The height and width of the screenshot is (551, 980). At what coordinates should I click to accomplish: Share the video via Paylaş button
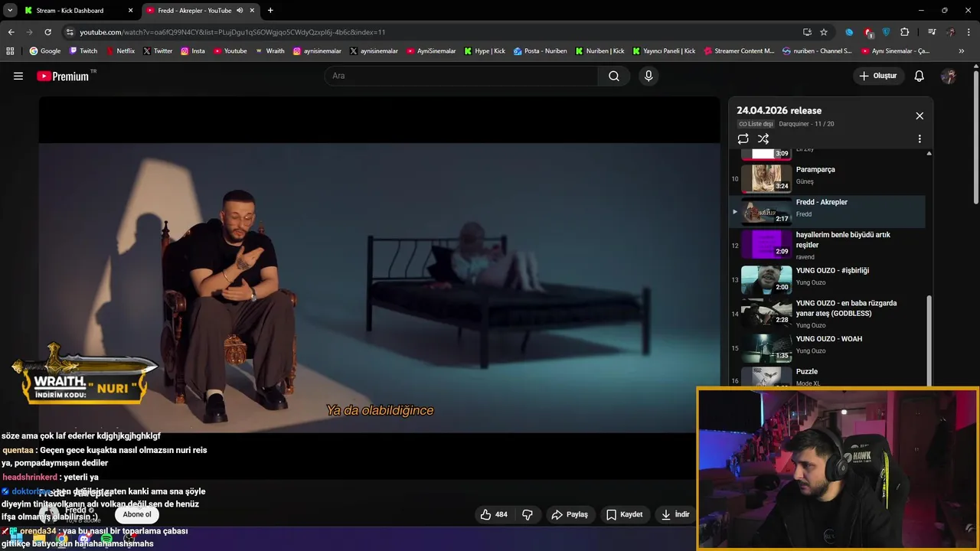coord(570,514)
